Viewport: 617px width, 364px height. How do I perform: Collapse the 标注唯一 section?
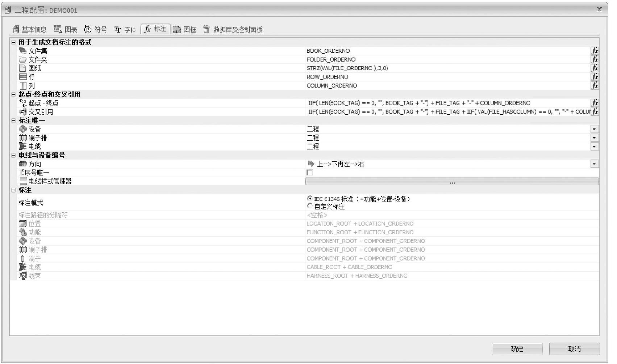point(13,120)
